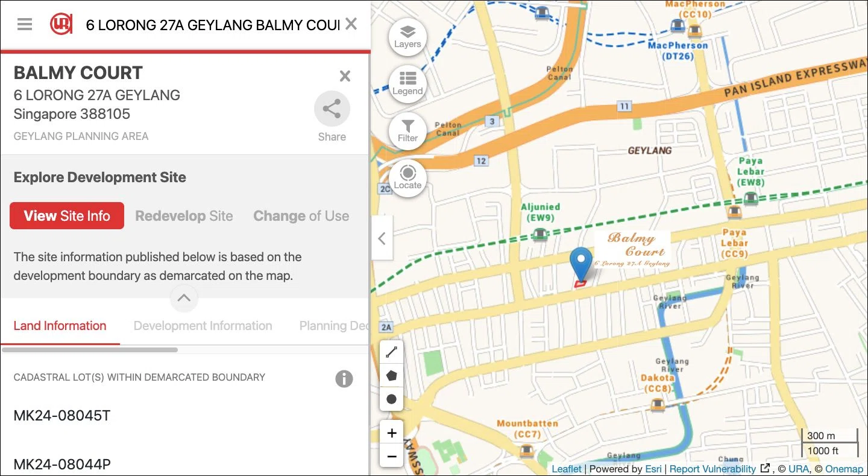
Task: Click the expressway exit 12 marker
Action: [x=480, y=160]
